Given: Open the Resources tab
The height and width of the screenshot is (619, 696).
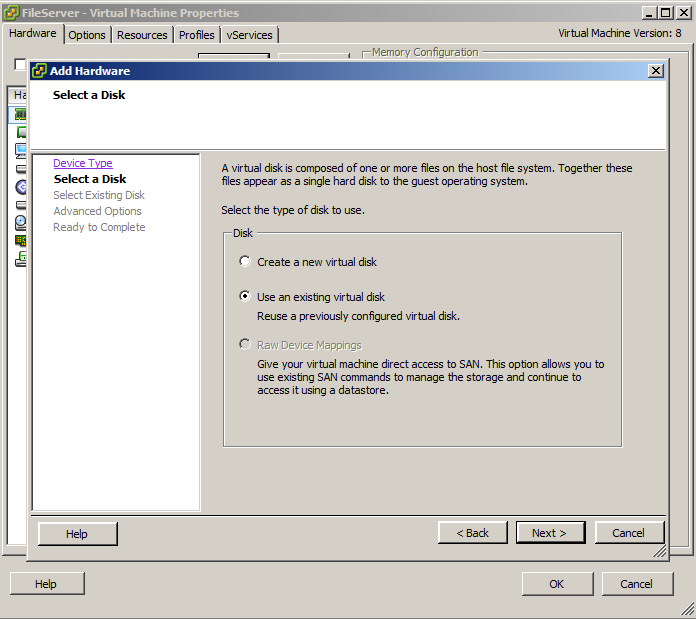Looking at the screenshot, I should [x=142, y=35].
